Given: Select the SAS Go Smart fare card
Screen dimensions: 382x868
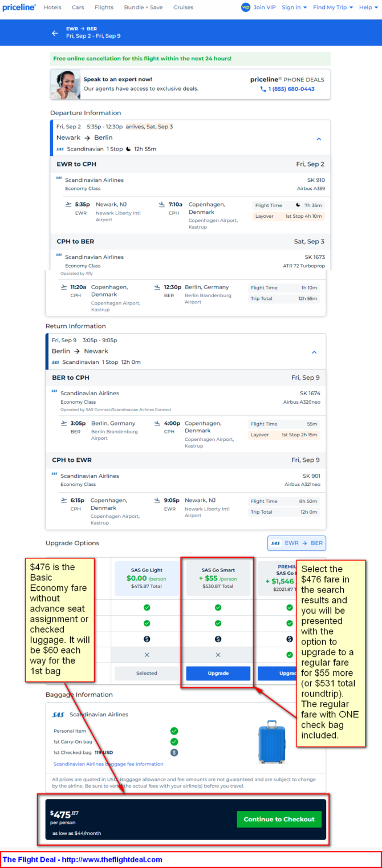Looking at the screenshot, I should click(218, 578).
